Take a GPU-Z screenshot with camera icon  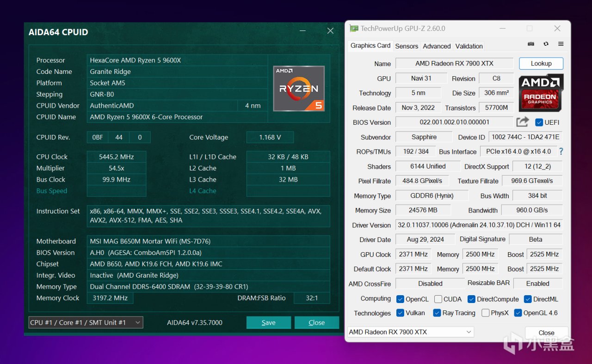pyautogui.click(x=531, y=44)
